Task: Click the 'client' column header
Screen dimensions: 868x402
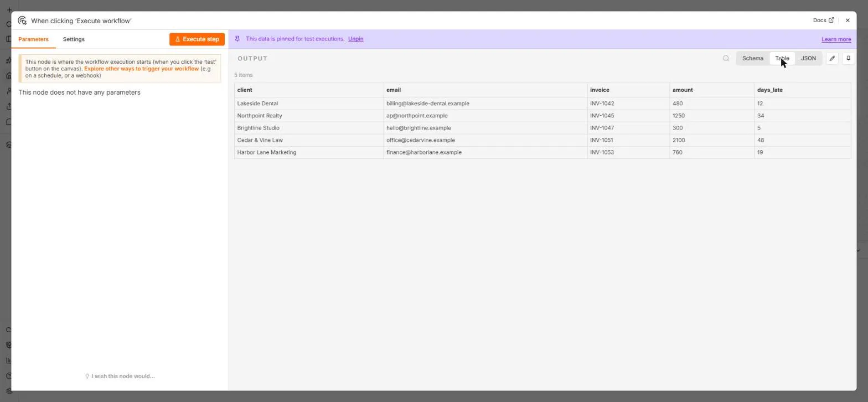Action: (308, 90)
